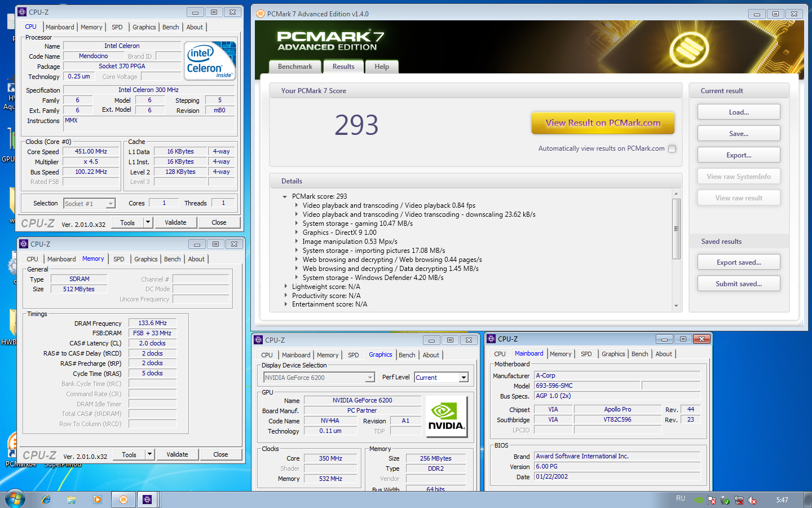Switch to Mainboard tab in top-left CPU-Z window

[60, 27]
